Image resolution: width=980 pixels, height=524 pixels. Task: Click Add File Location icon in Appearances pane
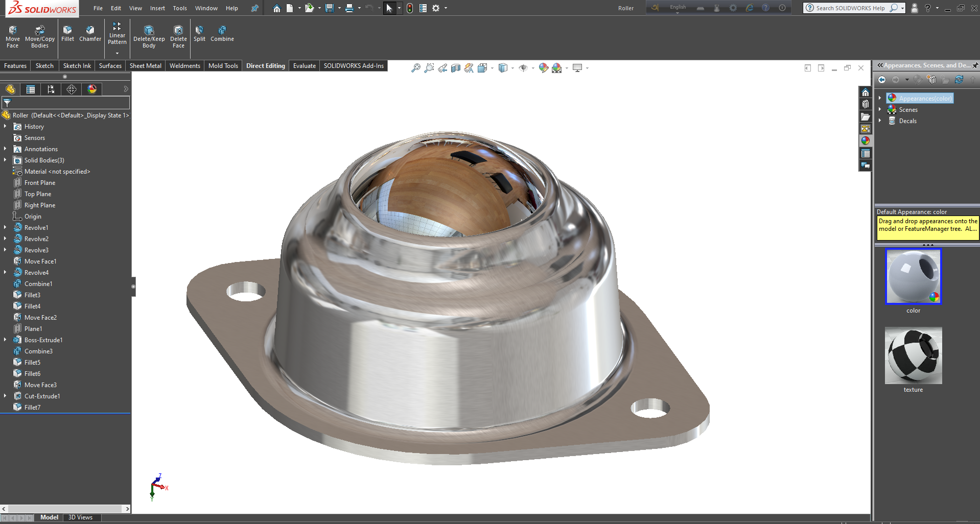point(931,80)
